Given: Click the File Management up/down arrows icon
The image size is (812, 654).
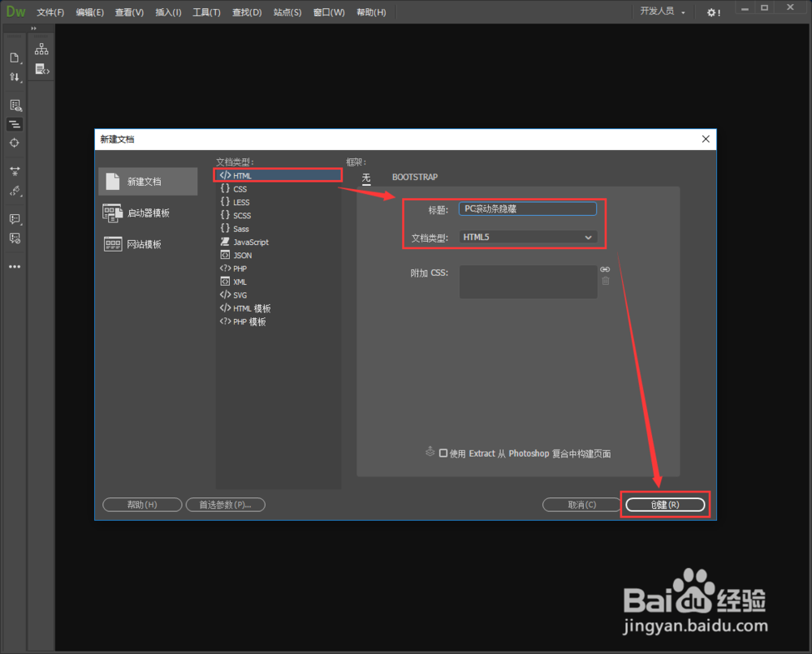Looking at the screenshot, I should point(14,76).
